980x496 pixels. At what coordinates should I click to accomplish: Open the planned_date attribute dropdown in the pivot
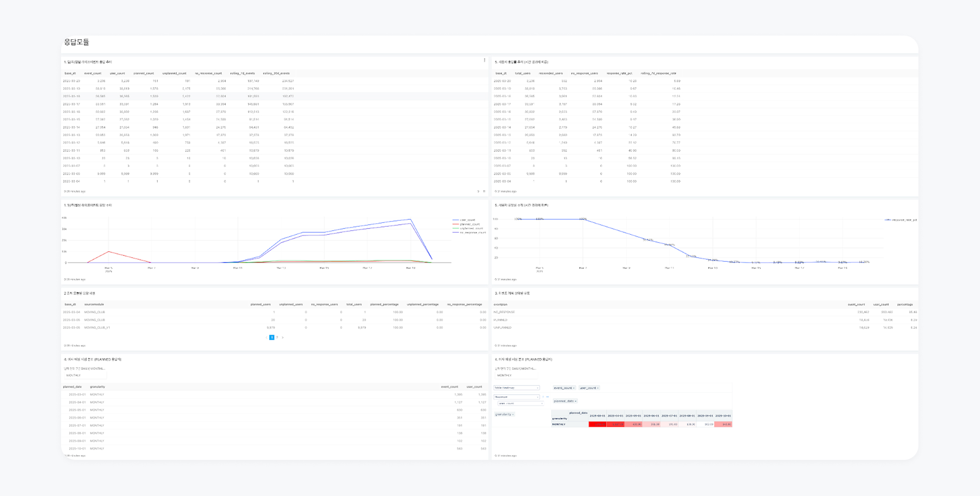coord(565,401)
